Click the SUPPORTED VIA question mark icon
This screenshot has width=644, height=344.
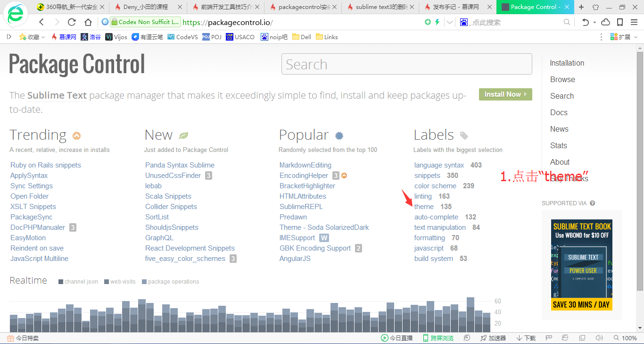(x=593, y=203)
